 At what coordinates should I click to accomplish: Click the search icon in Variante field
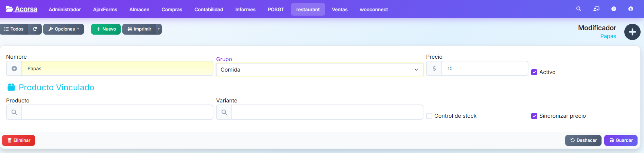pos(224,112)
